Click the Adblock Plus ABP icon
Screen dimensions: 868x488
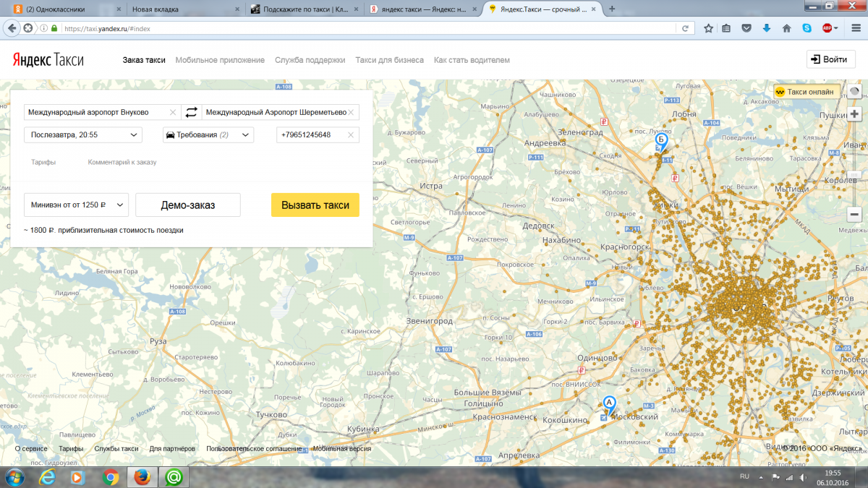(x=826, y=28)
